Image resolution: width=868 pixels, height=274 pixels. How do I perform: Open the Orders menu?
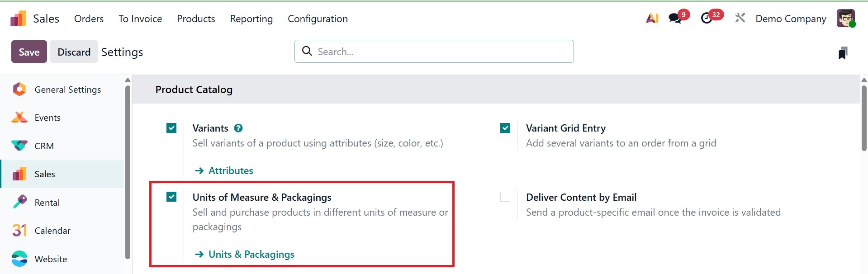pos(89,19)
